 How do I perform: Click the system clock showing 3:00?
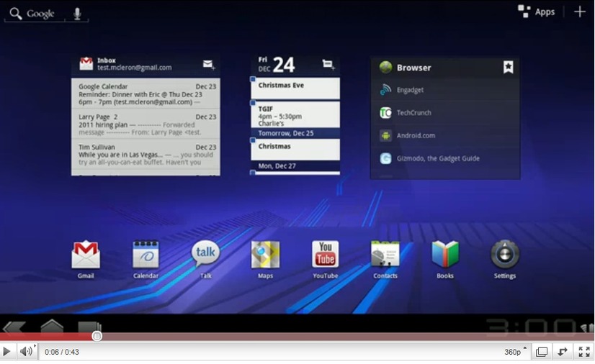pos(530,327)
